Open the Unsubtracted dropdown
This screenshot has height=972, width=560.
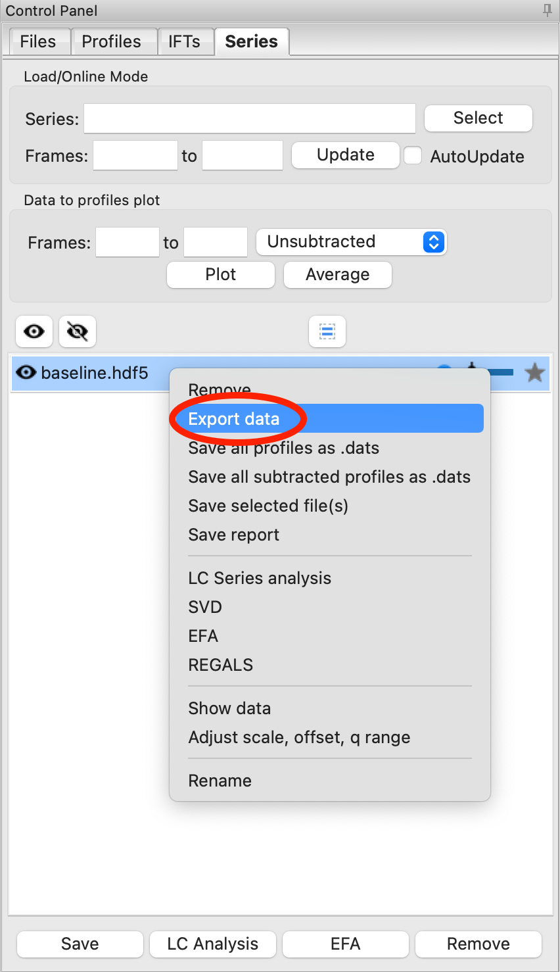point(351,242)
